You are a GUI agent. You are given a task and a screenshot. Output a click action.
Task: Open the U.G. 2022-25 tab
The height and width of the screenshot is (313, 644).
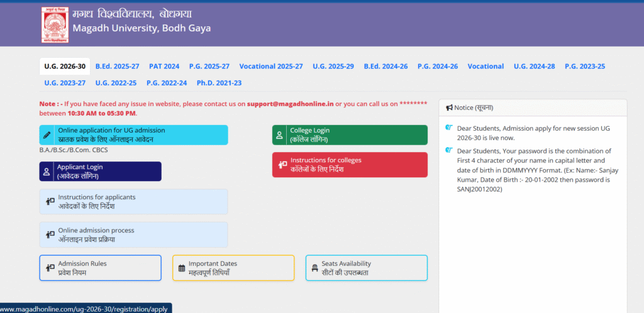pyautogui.click(x=116, y=83)
